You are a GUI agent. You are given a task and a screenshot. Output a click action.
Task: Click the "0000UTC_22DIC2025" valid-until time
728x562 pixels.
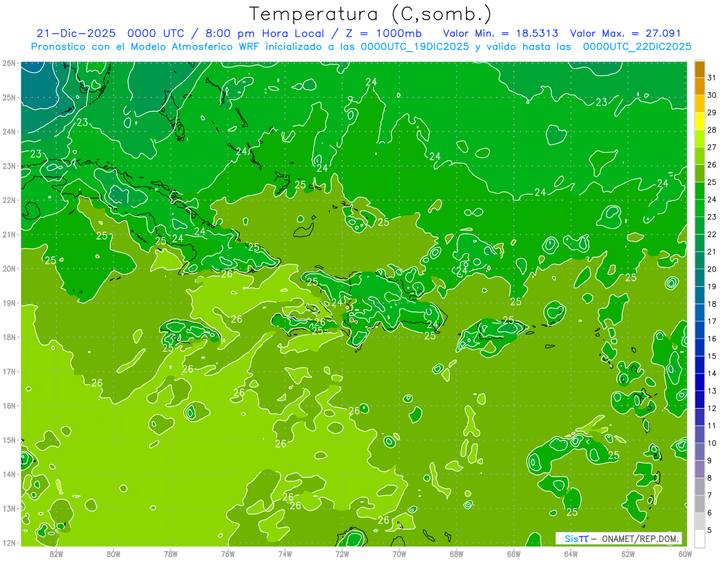pyautogui.click(x=637, y=47)
